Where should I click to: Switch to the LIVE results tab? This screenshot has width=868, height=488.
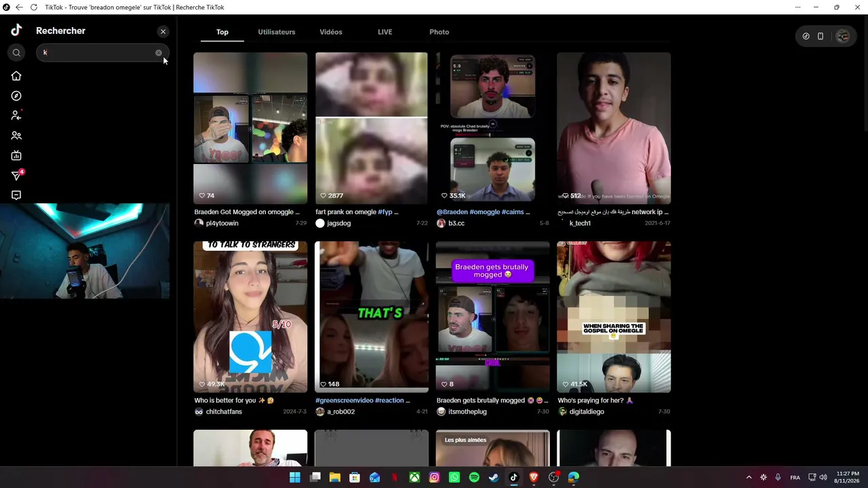click(x=385, y=32)
